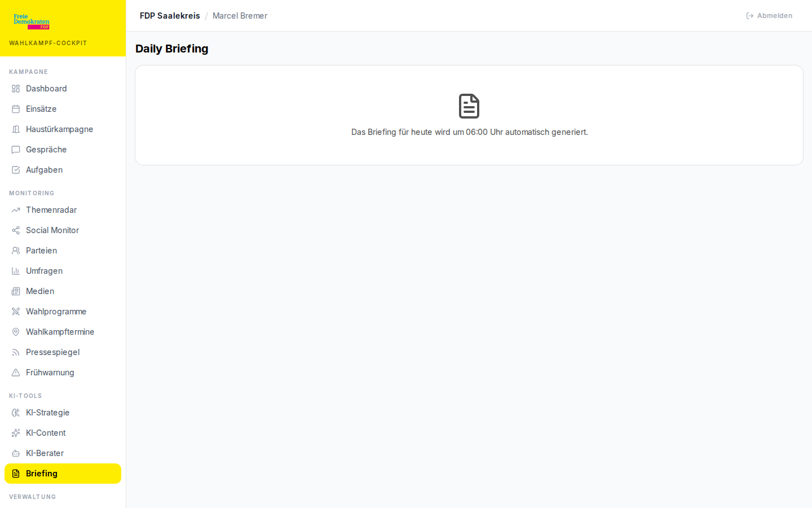Viewport: 812px width, 508px height.
Task: Click the Wahlprogramme icon
Action: [x=16, y=312]
